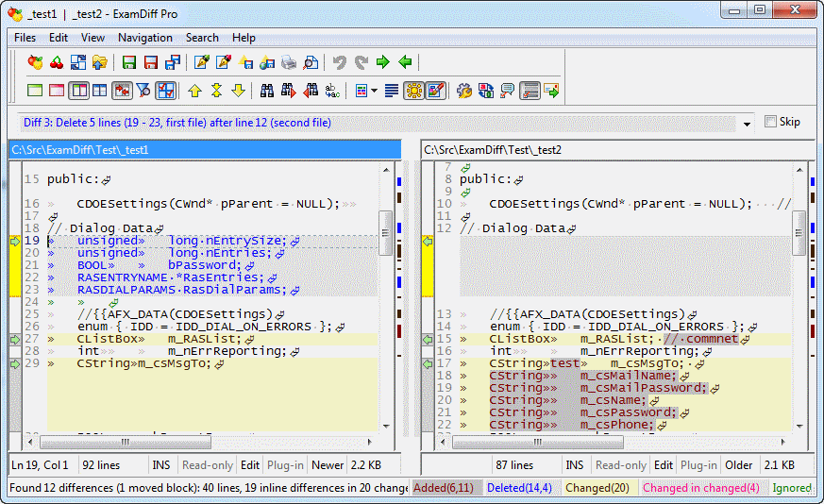Click the export green arrow icon

point(551,91)
